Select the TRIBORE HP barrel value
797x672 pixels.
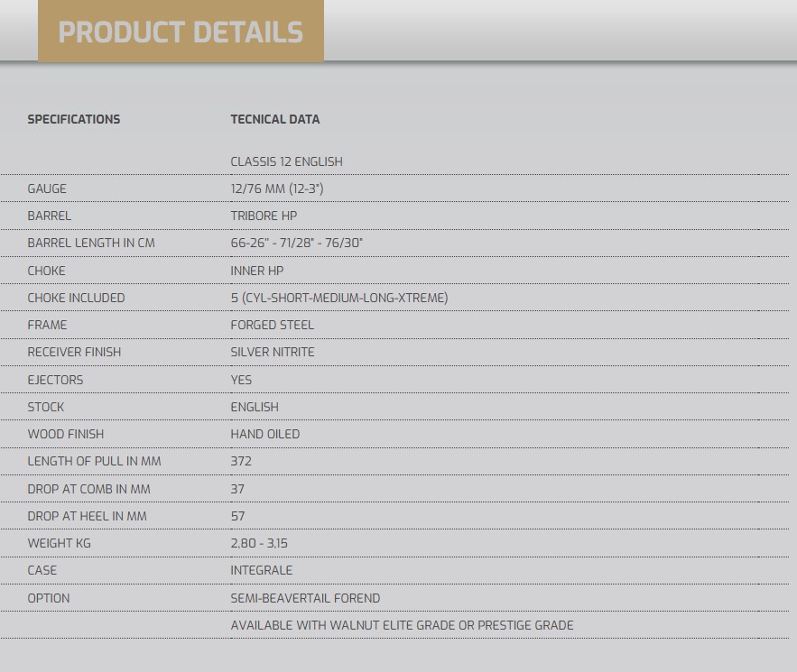264,216
